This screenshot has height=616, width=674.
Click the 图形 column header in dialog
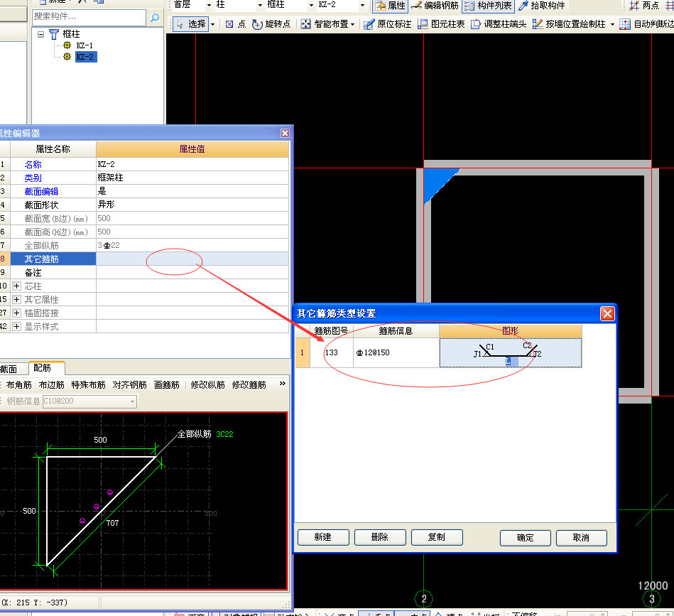pos(510,331)
